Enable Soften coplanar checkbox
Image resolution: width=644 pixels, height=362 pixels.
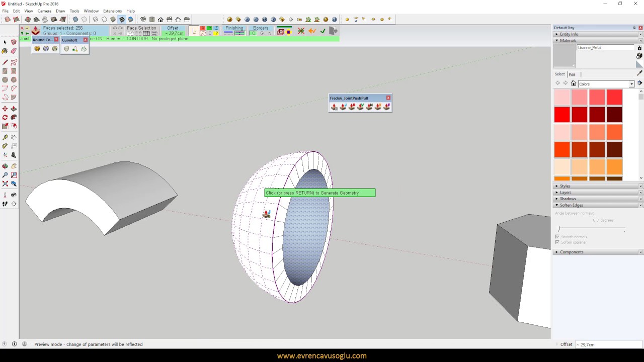point(557,242)
